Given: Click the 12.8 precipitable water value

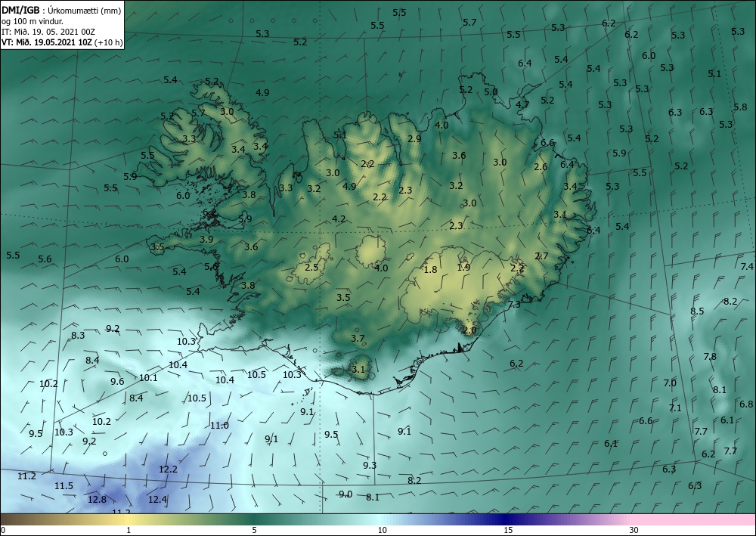Looking at the screenshot, I should coord(97,500).
